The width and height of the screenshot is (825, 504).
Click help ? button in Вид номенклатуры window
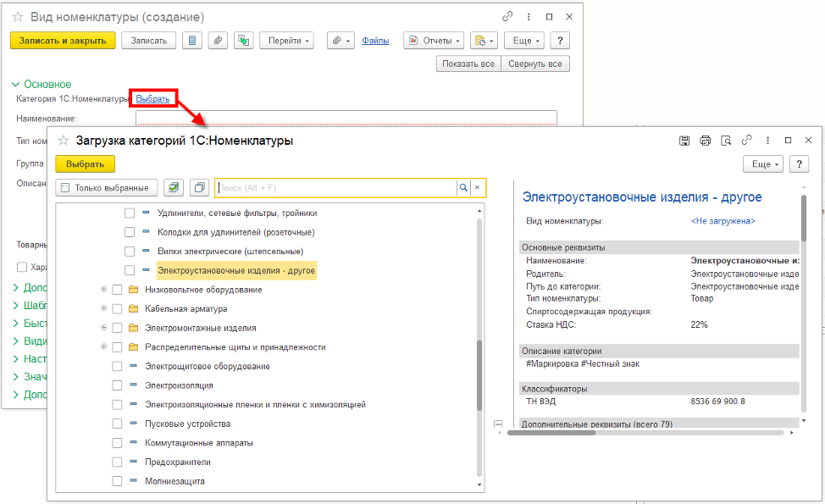pyautogui.click(x=560, y=41)
